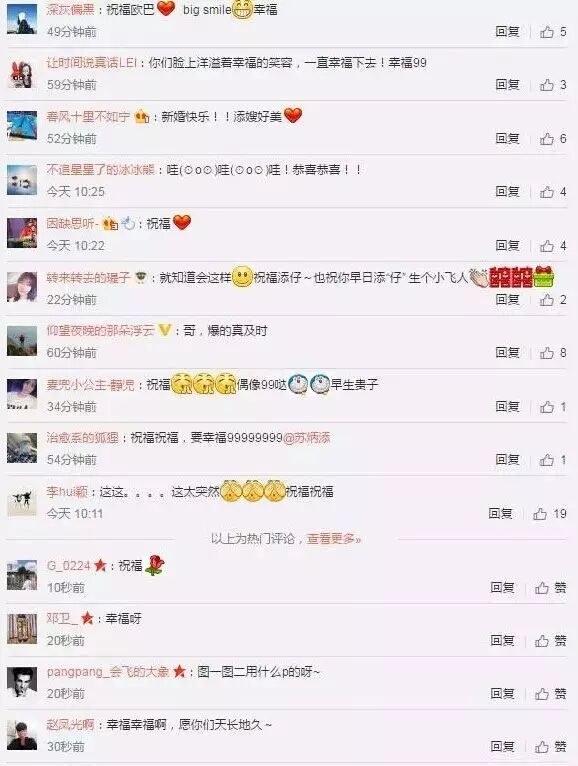Open 转来转去的瑶子 user avatar
Screen dimensions: 578x766
(x=22, y=287)
